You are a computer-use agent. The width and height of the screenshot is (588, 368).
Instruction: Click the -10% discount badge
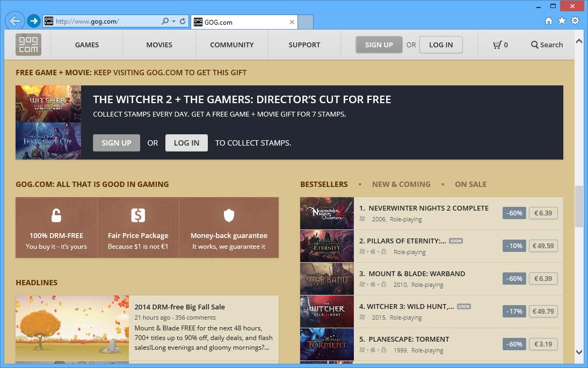point(514,246)
